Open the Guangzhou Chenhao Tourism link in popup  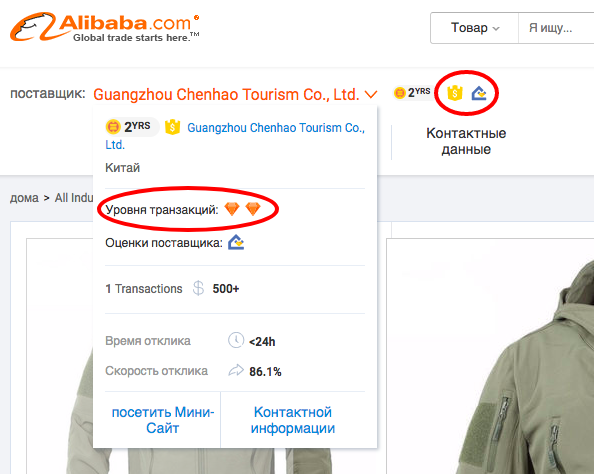point(235,136)
